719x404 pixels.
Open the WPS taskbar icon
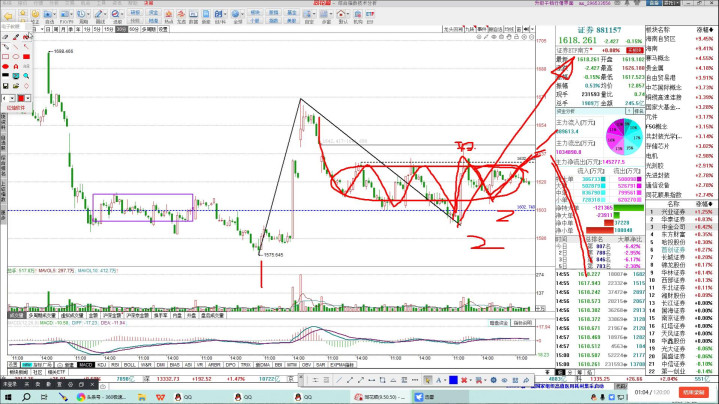[x=160, y=397]
